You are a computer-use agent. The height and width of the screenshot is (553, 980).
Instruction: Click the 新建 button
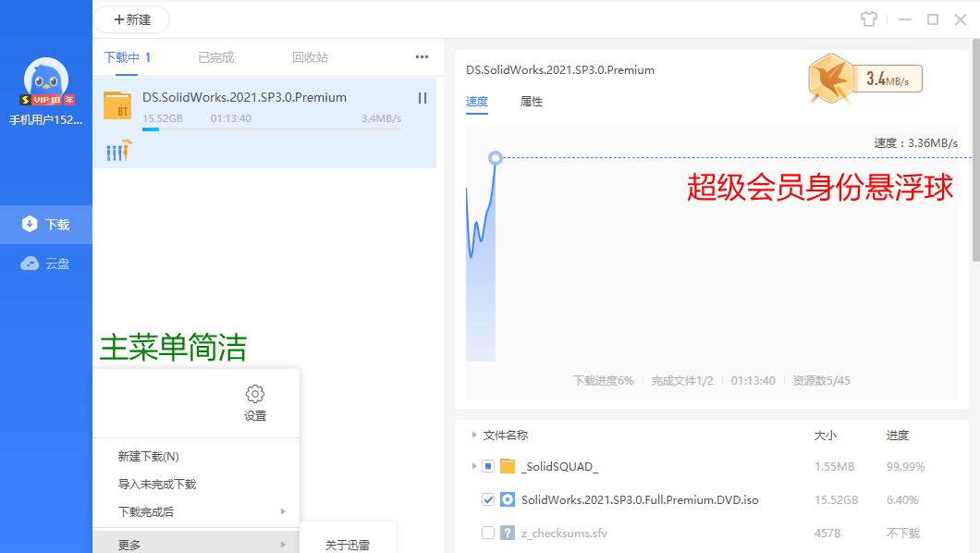[x=131, y=19]
